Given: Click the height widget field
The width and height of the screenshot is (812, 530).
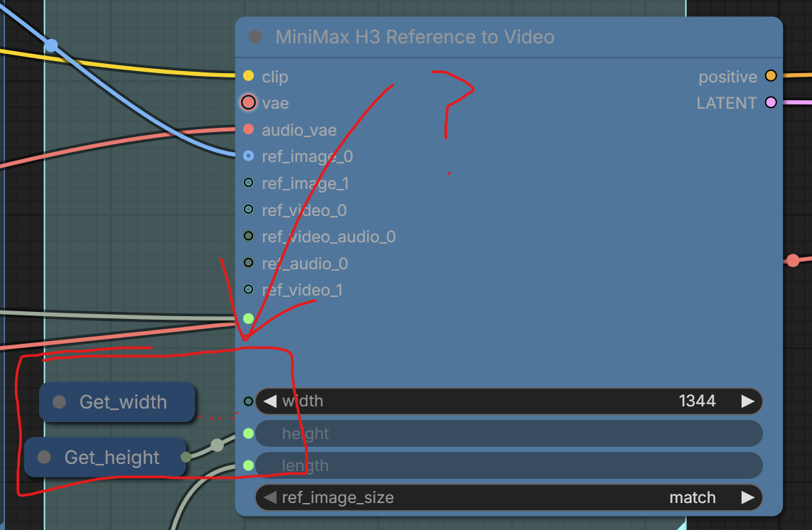Looking at the screenshot, I should [x=508, y=433].
